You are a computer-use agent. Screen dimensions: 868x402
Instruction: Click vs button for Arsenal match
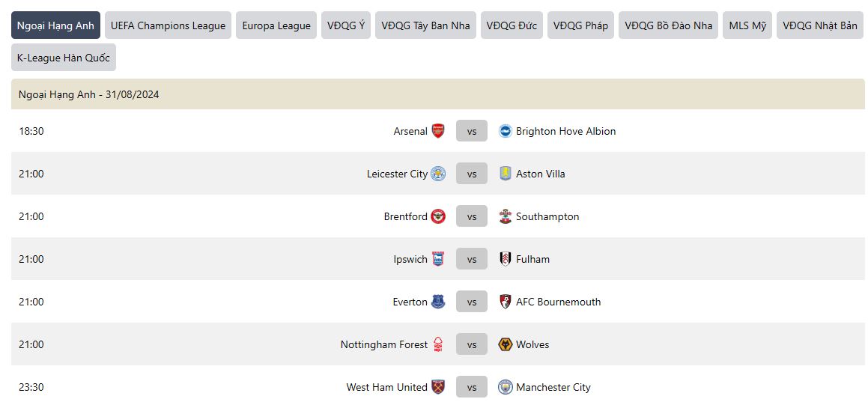pos(472,131)
